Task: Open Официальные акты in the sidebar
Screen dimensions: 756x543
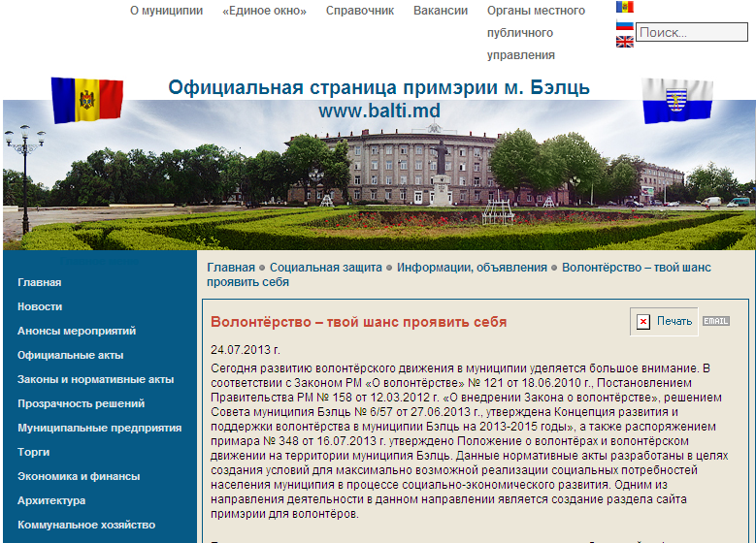Action: pyautogui.click(x=70, y=355)
